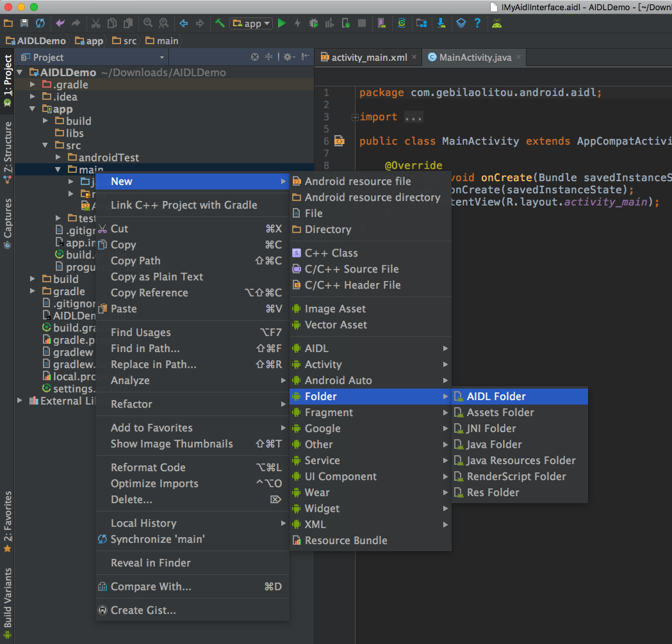This screenshot has height=644, width=672.
Task: Open the Project view selector dropdown
Action: pos(93,58)
